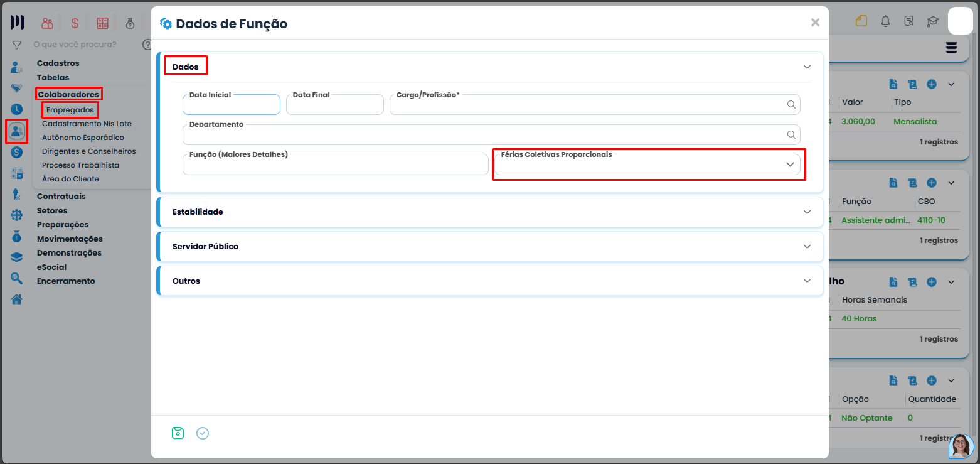
Task: Click the money bag icon in top toolbar
Action: tap(130, 23)
